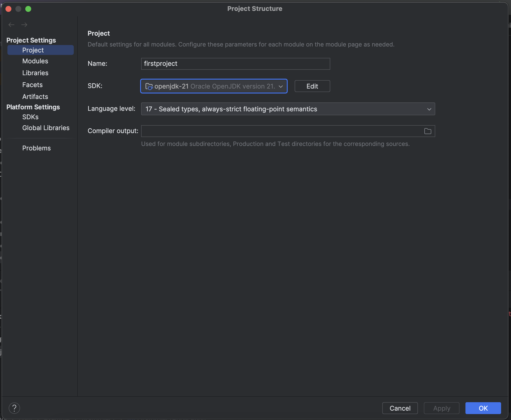The width and height of the screenshot is (511, 420).
Task: Click the Project page heading
Action: click(x=99, y=33)
